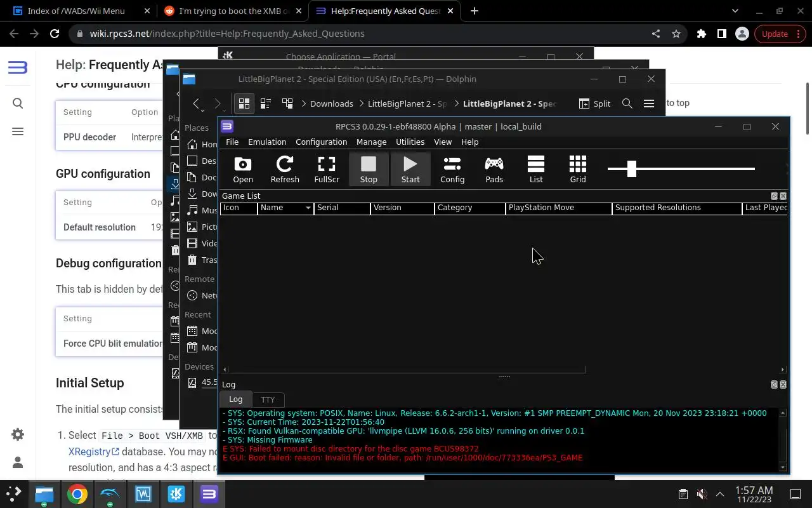
Task: Open the wiki sidebar gear settings icon
Action: point(18,434)
